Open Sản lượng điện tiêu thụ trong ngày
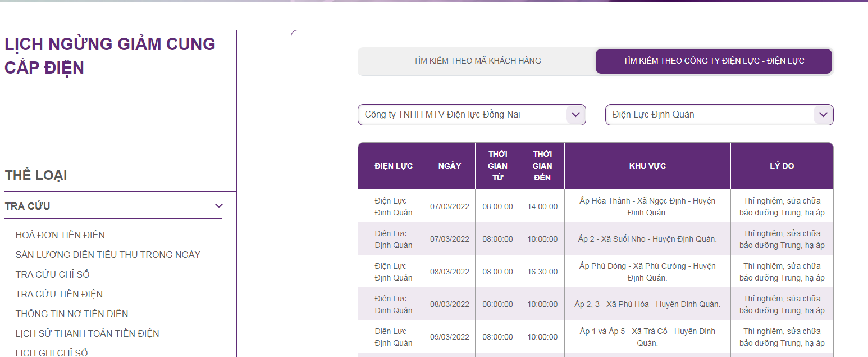868x357 pixels. tap(108, 255)
